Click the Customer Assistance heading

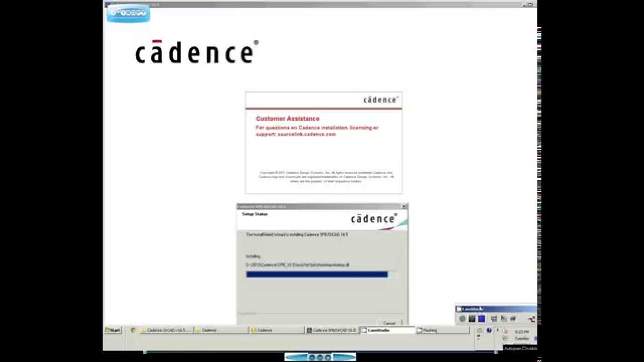pyautogui.click(x=287, y=119)
